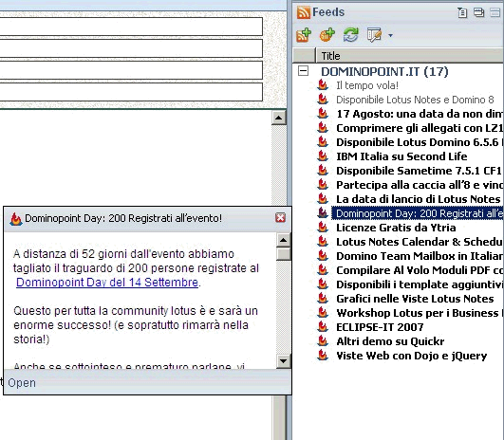Click the Feeds panel menu icon

coord(462,12)
